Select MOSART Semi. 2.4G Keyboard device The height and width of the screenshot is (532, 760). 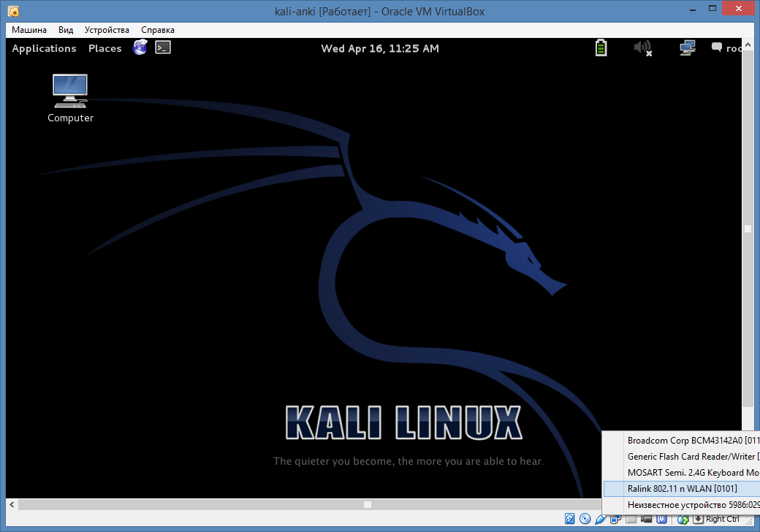pos(682,472)
